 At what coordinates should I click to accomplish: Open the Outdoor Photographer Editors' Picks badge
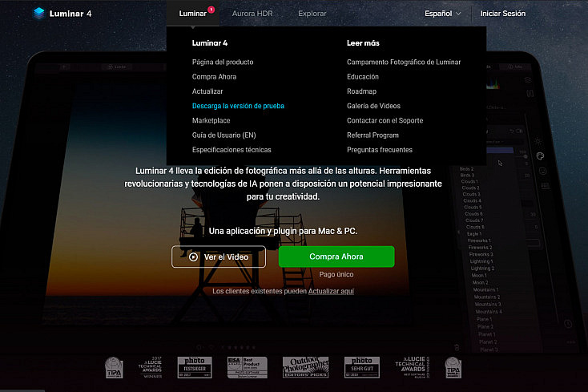coord(306,367)
